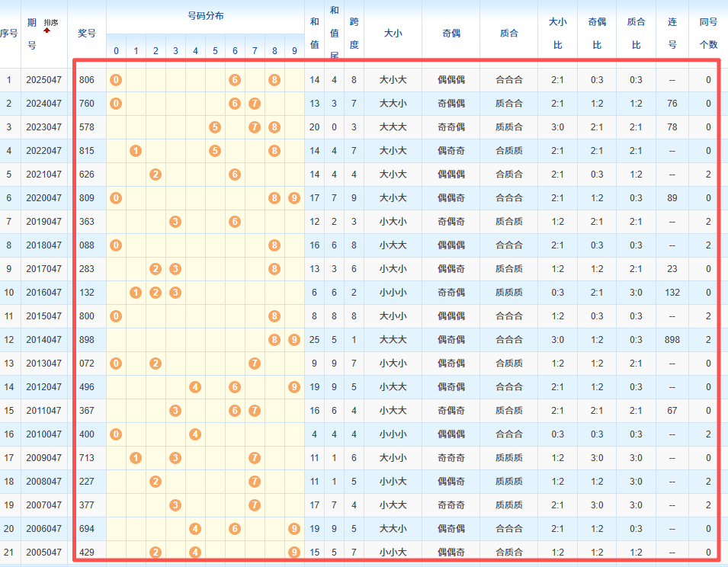
Task: Click prize number 898
Action: point(87,340)
